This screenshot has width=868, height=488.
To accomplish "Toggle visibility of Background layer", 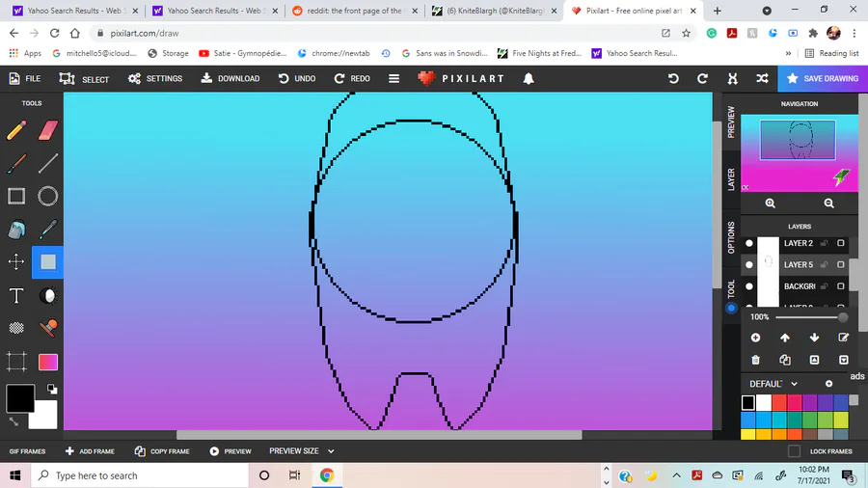I will (x=749, y=286).
